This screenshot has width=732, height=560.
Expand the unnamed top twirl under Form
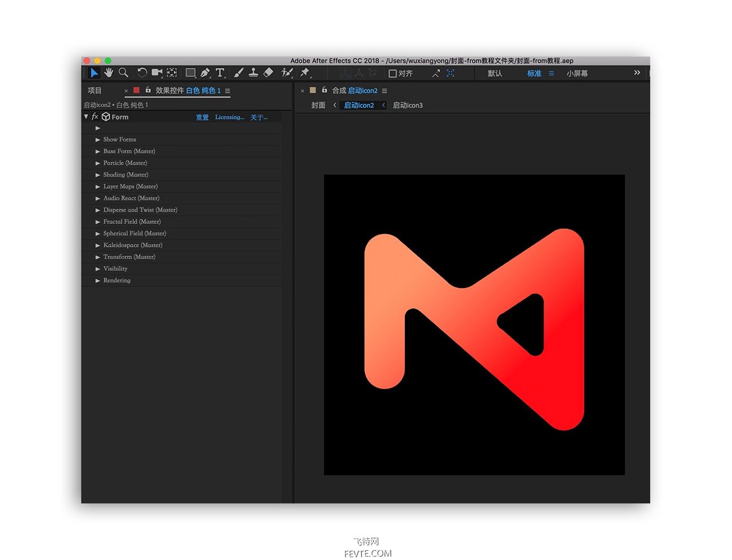(98, 128)
